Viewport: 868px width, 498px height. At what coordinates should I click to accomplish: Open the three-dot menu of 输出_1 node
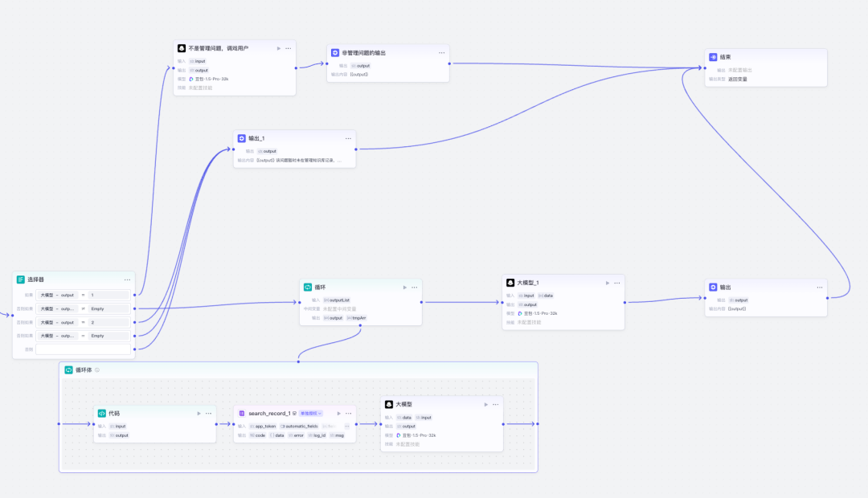(348, 138)
